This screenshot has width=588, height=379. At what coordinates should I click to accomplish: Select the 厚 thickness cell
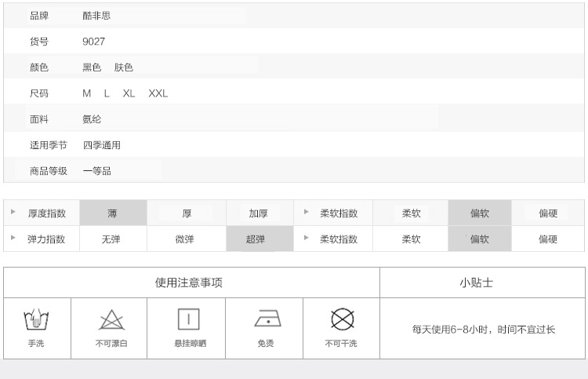[x=187, y=213]
